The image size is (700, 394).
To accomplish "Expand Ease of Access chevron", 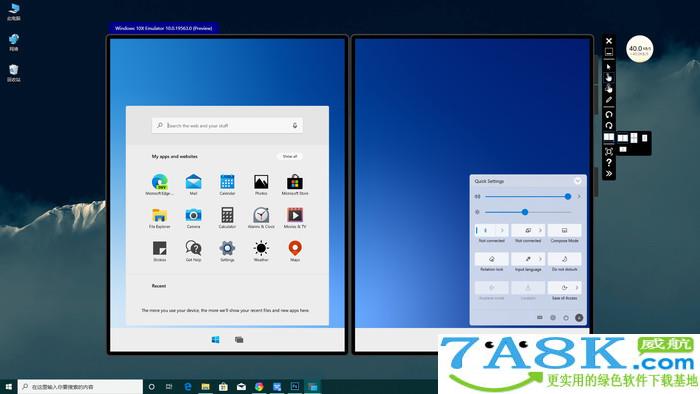I will coord(577,287).
